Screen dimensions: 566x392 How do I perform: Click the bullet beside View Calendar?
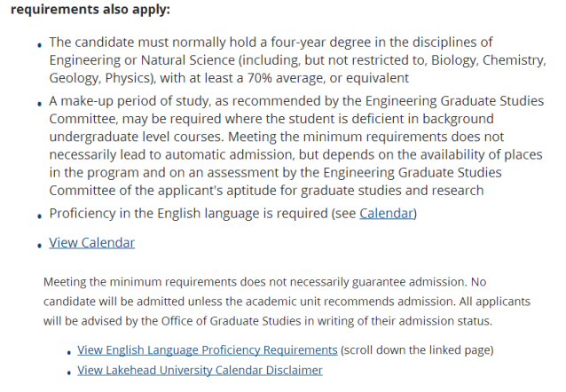39,245
